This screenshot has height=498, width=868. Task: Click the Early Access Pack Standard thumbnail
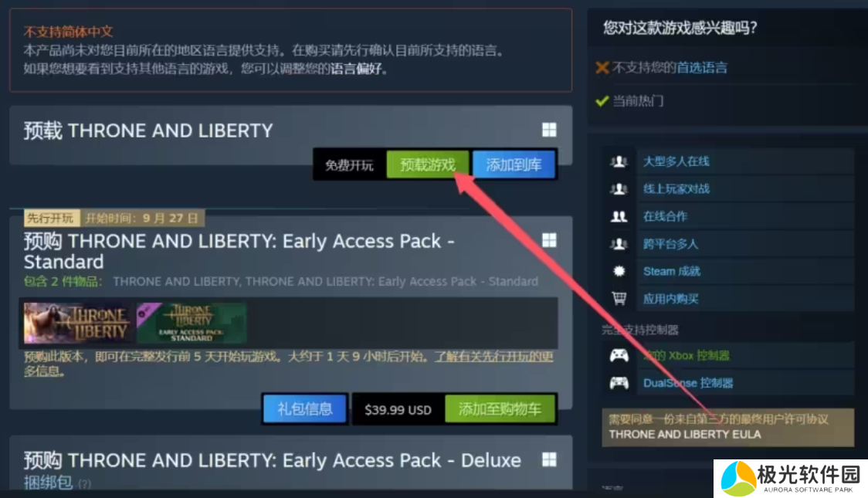(x=192, y=323)
